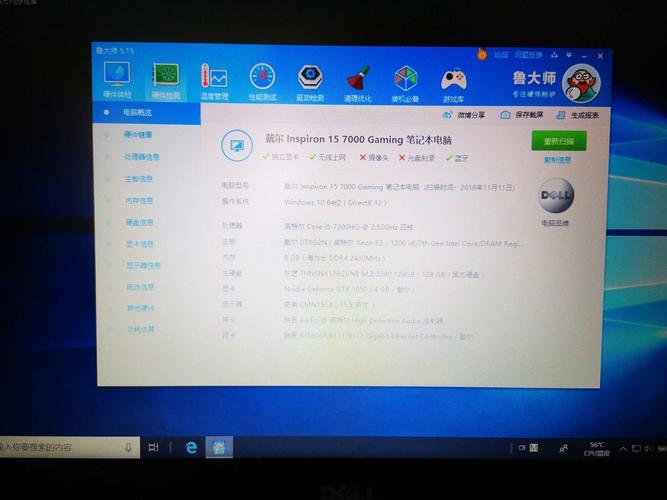Expand hidden system tray icons chevron
The image size is (667, 500).
click(623, 449)
